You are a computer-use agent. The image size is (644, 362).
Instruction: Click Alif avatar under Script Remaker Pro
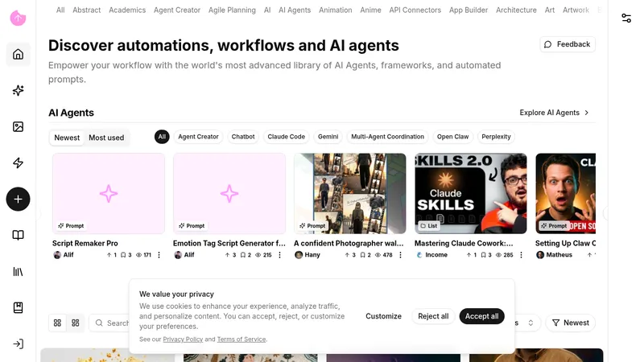[x=57, y=255]
